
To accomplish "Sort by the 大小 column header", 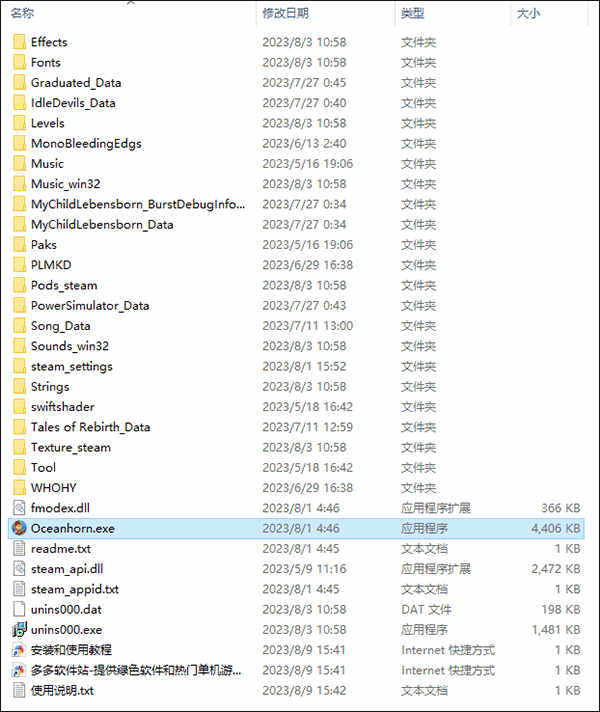I will [x=528, y=13].
